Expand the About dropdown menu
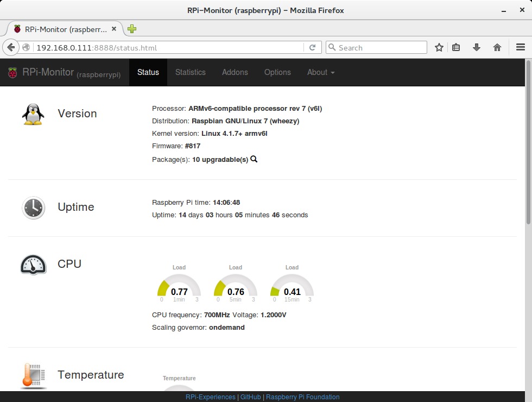 pyautogui.click(x=320, y=72)
